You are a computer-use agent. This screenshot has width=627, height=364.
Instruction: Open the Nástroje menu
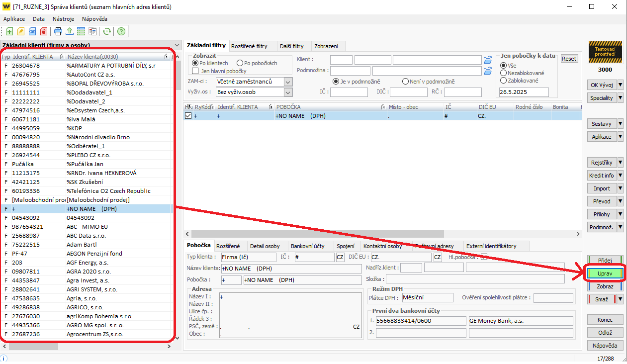63,19
